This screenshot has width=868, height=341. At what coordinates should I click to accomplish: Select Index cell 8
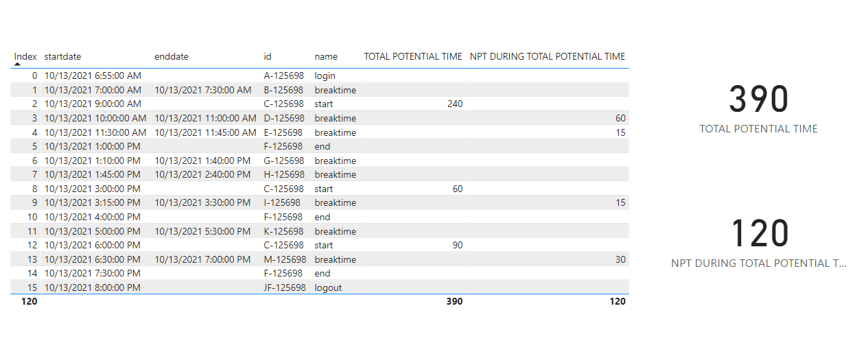click(35, 189)
